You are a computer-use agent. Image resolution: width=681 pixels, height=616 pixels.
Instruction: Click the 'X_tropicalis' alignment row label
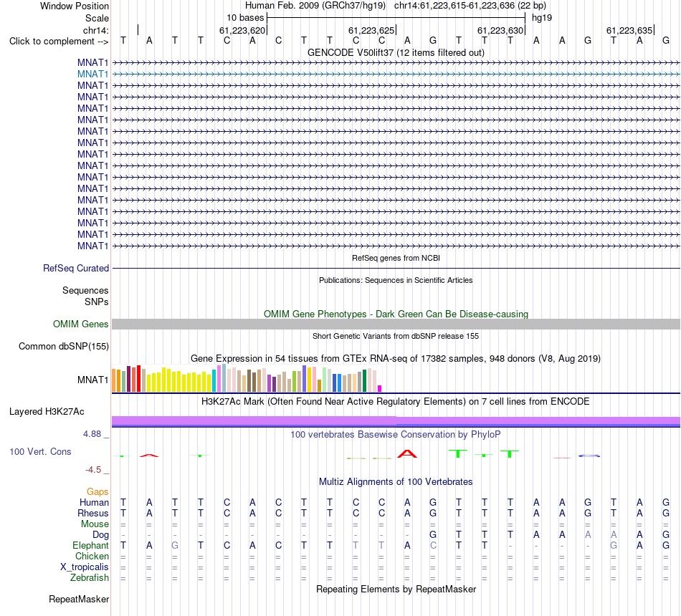coord(85,567)
